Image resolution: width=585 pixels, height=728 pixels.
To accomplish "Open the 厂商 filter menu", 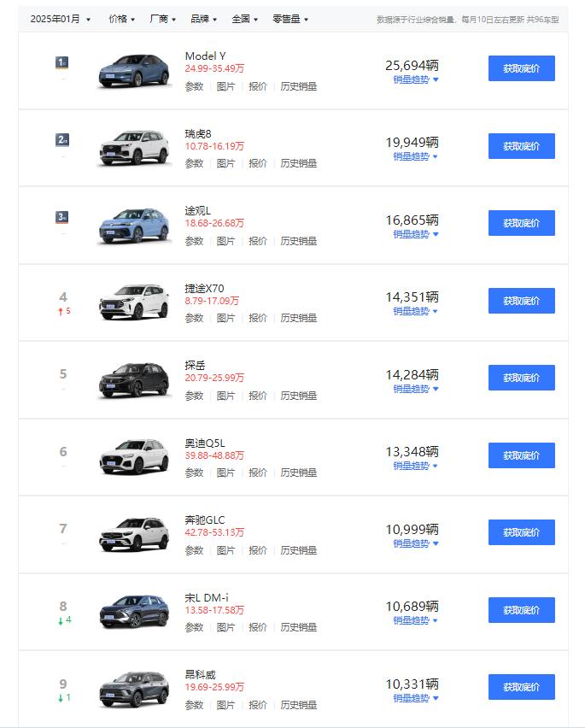I will tap(162, 19).
